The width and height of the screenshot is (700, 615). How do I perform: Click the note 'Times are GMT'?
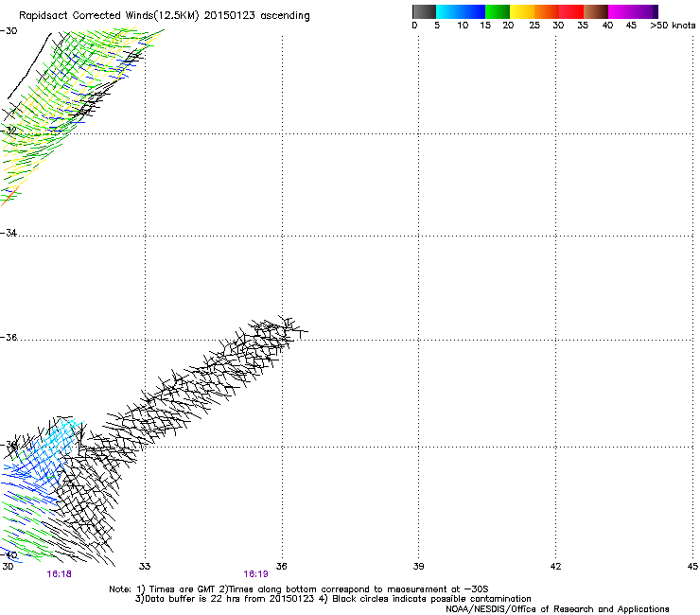183,589
